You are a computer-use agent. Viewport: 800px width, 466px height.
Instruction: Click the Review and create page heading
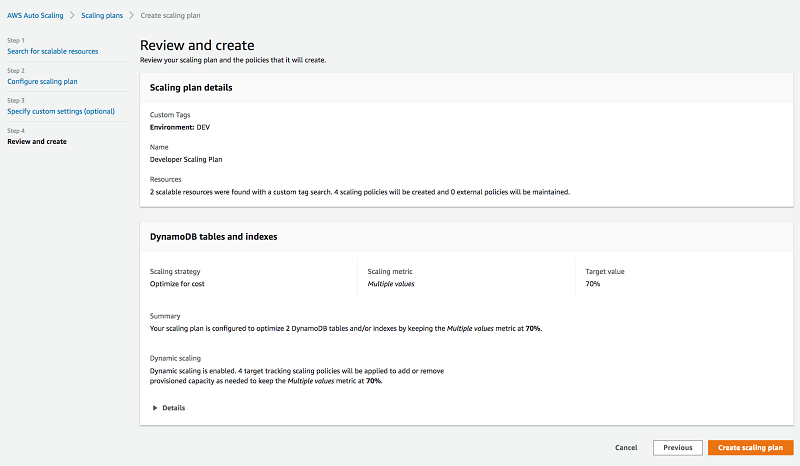197,46
